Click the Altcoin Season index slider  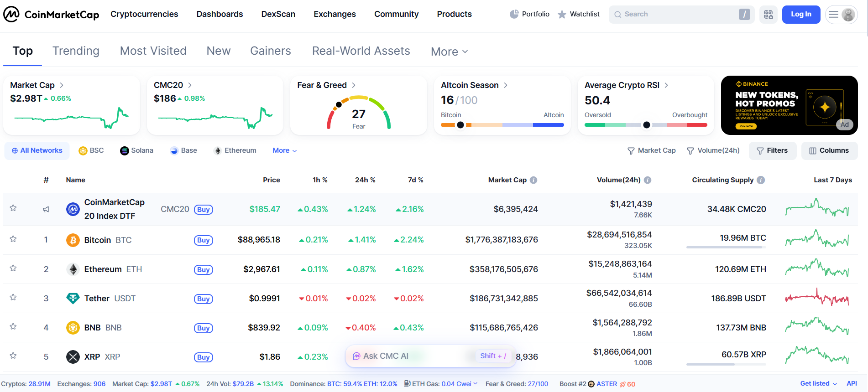(x=502, y=124)
